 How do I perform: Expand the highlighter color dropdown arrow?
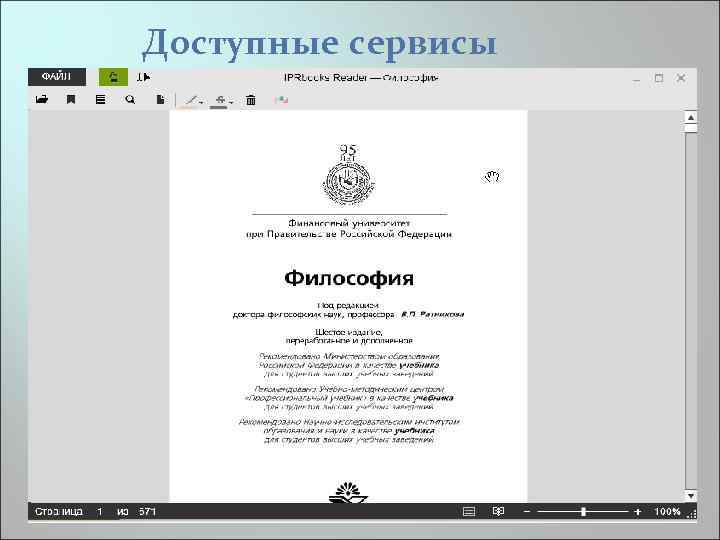coord(201,102)
